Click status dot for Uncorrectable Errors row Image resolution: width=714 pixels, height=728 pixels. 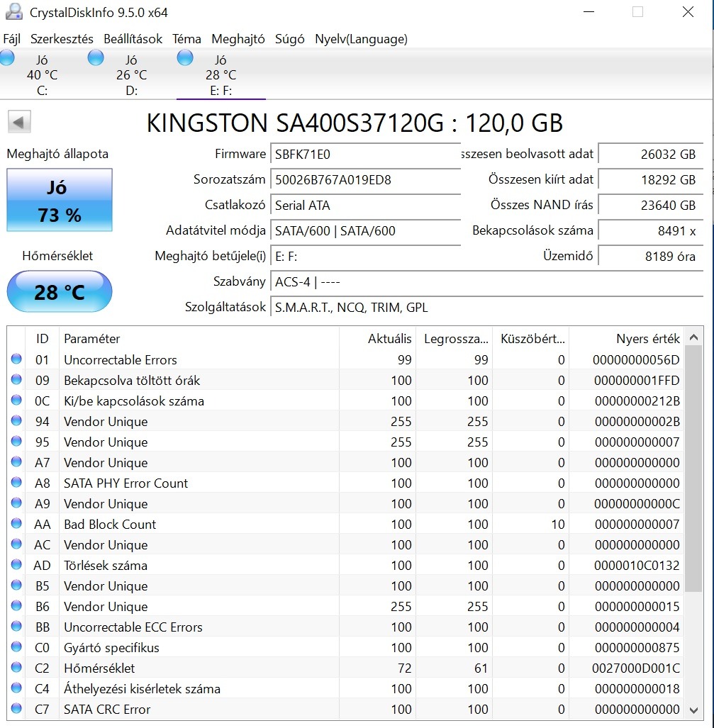[x=16, y=359]
